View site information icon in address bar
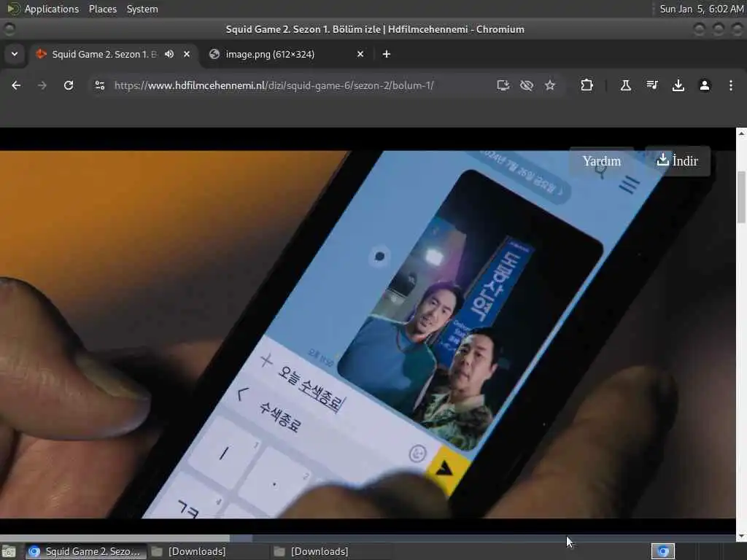Image resolution: width=747 pixels, height=560 pixels. (100, 85)
